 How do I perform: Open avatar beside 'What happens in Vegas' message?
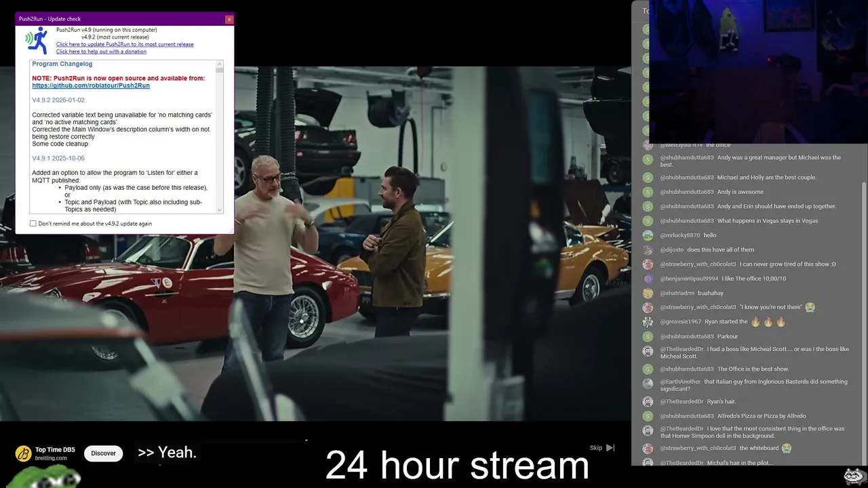pos(648,221)
